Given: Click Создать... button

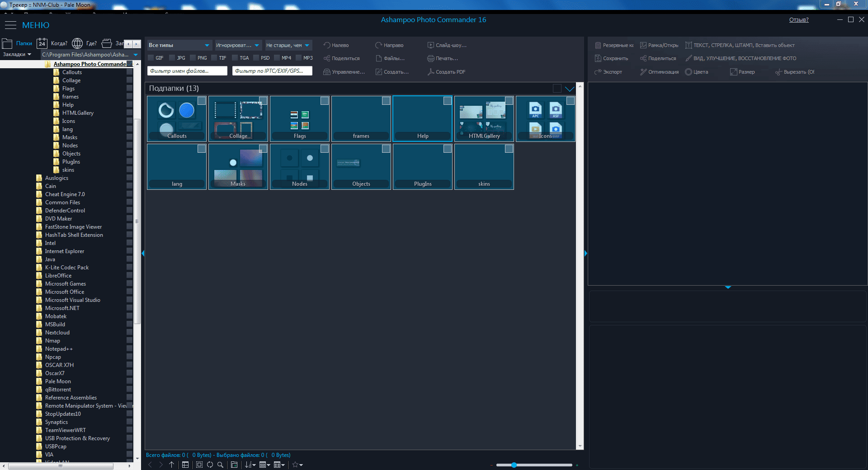Looking at the screenshot, I should (392, 72).
